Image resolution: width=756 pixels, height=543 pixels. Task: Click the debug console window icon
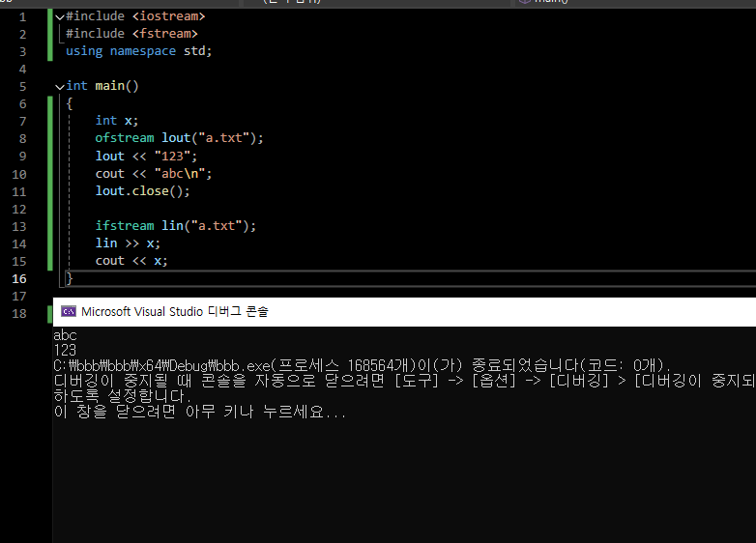pos(69,311)
